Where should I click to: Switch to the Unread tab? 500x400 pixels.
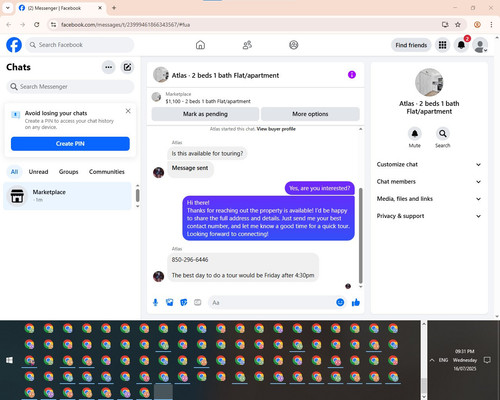coord(38,172)
